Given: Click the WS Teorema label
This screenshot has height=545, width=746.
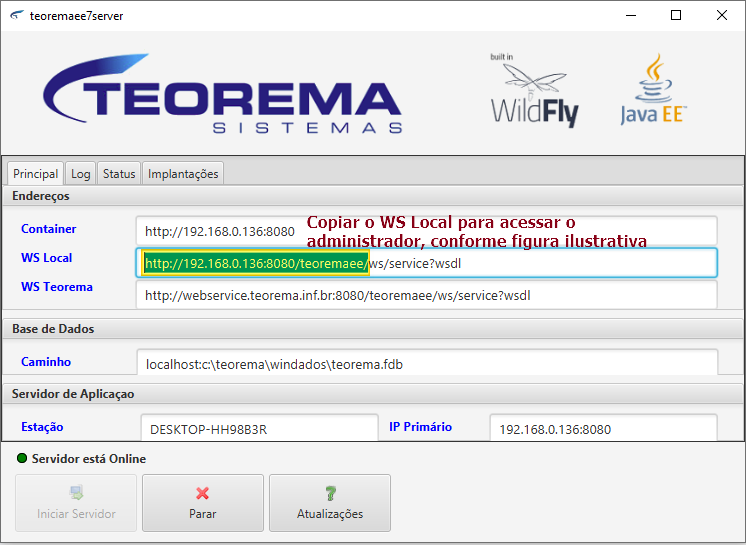Looking at the screenshot, I should pos(57,287).
